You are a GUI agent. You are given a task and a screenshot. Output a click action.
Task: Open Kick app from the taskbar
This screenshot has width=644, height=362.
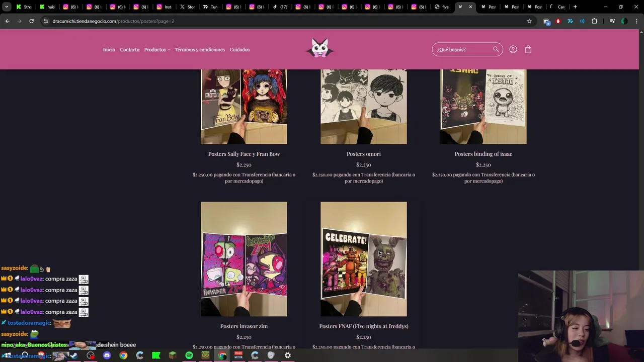(156, 355)
